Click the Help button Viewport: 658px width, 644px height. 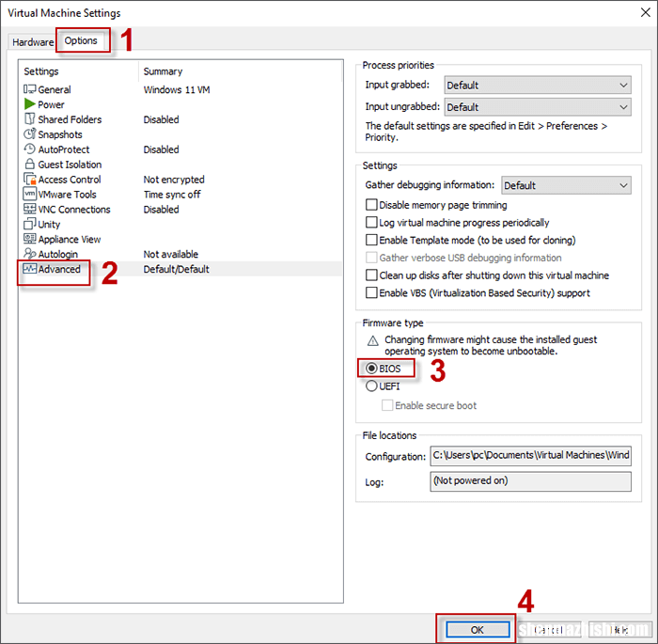coord(619,630)
